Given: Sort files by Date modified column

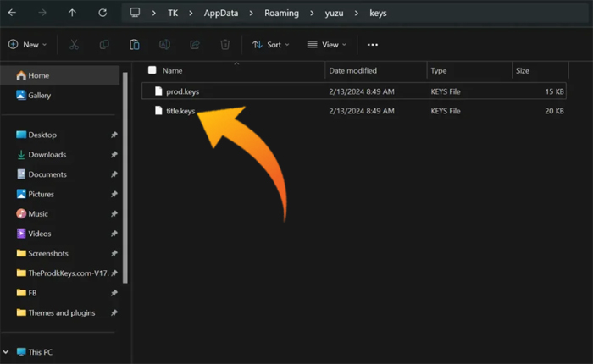Looking at the screenshot, I should [352, 70].
